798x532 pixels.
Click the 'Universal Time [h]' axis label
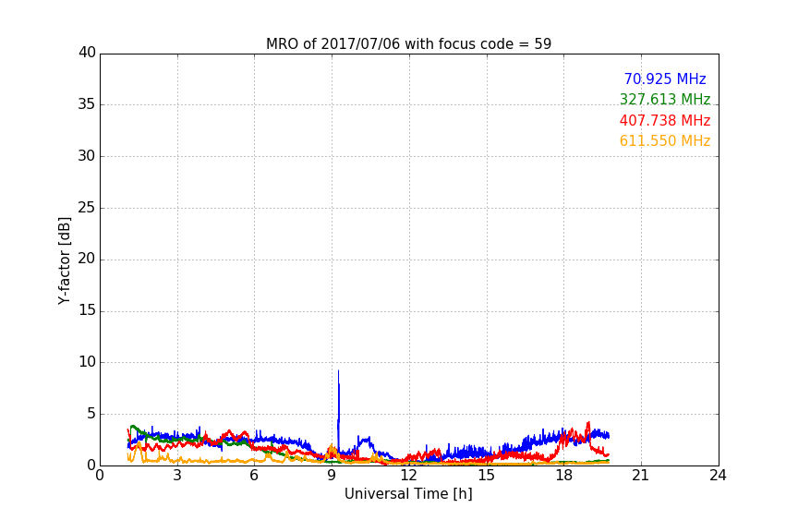coord(408,494)
